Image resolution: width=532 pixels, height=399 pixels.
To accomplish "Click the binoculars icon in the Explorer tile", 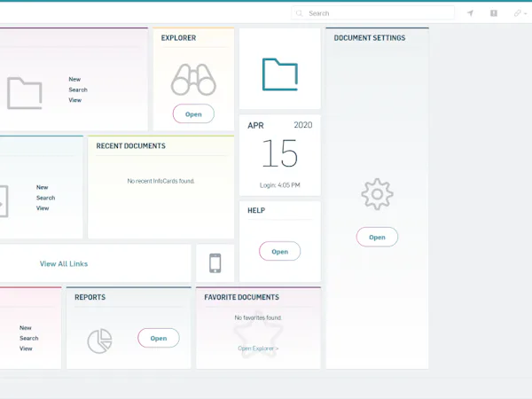I will point(193,80).
